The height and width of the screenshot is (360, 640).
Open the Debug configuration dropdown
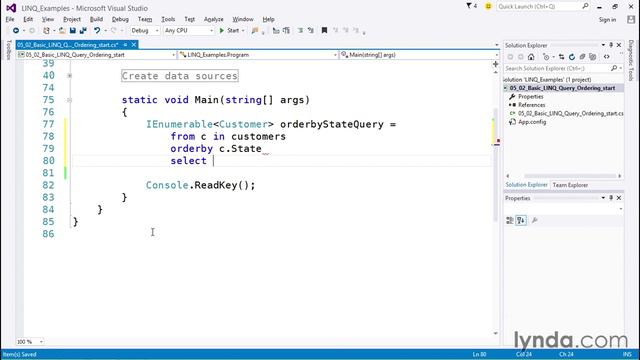pyautogui.click(x=144, y=31)
